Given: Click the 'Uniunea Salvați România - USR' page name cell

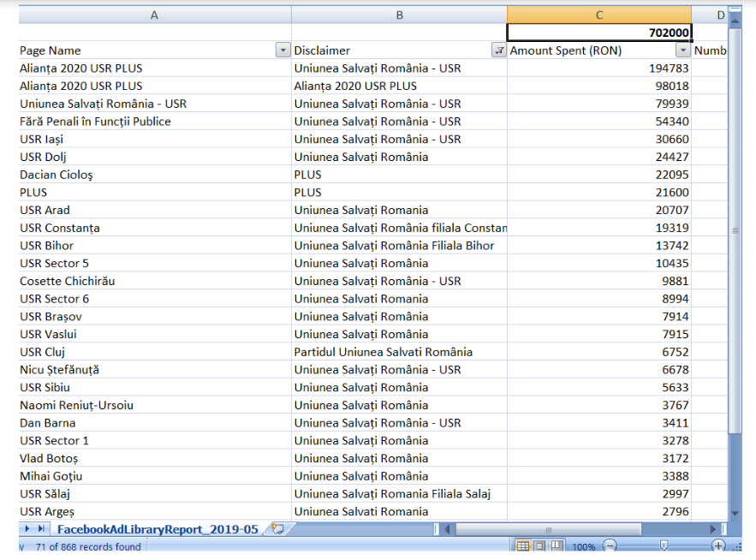Looking at the screenshot, I should 155,104.
